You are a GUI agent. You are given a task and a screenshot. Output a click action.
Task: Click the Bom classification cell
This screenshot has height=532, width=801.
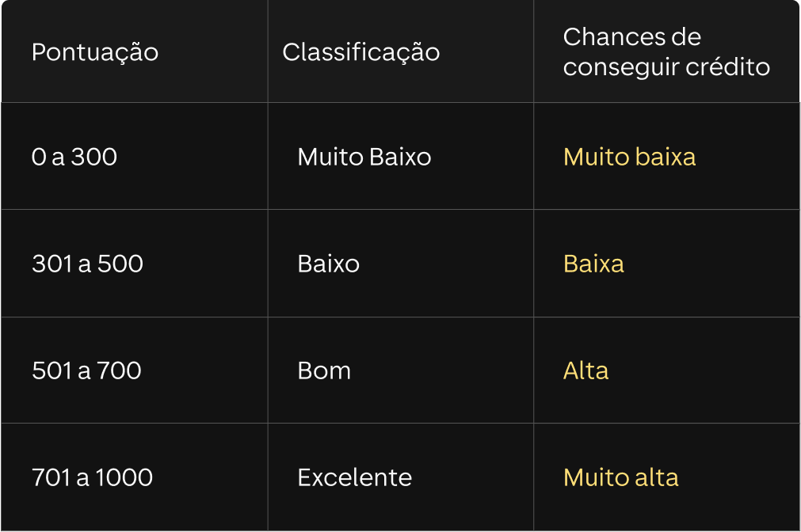(324, 370)
